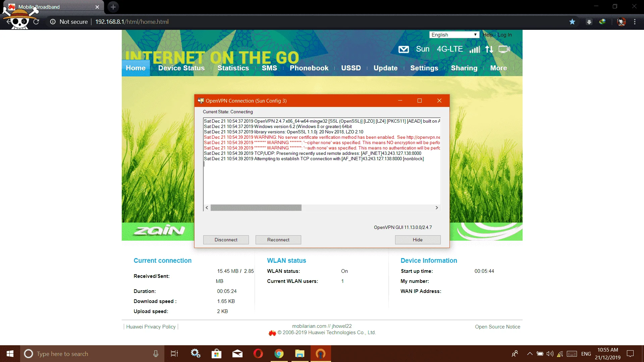
Task: Open the Chrome profile avatar
Action: click(x=621, y=22)
